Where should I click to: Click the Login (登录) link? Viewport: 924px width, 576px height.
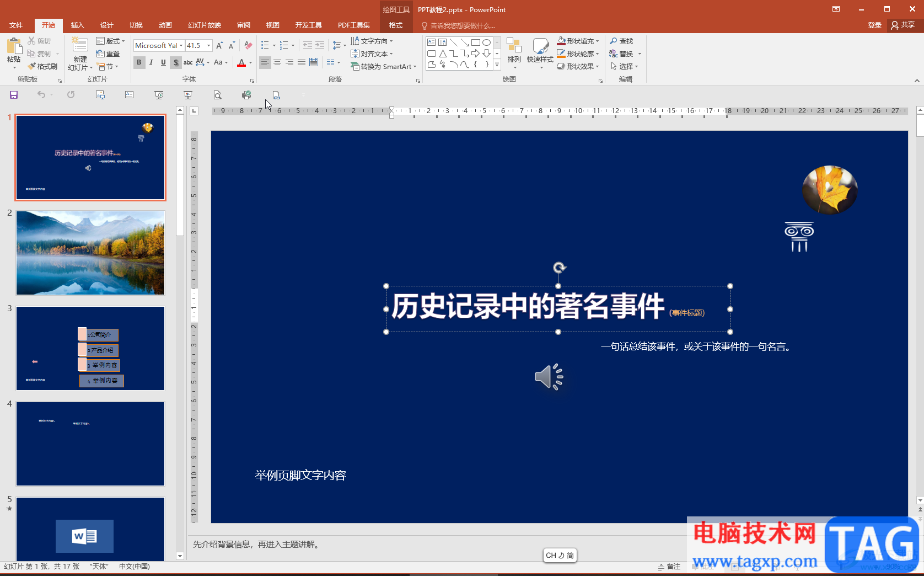(x=874, y=25)
